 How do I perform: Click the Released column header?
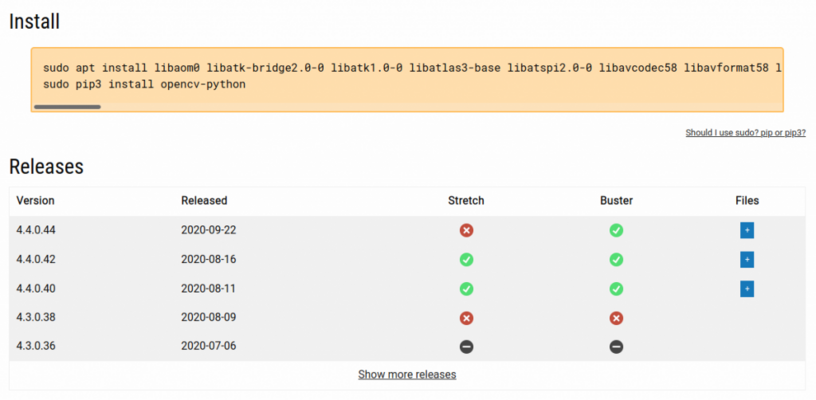click(x=204, y=201)
